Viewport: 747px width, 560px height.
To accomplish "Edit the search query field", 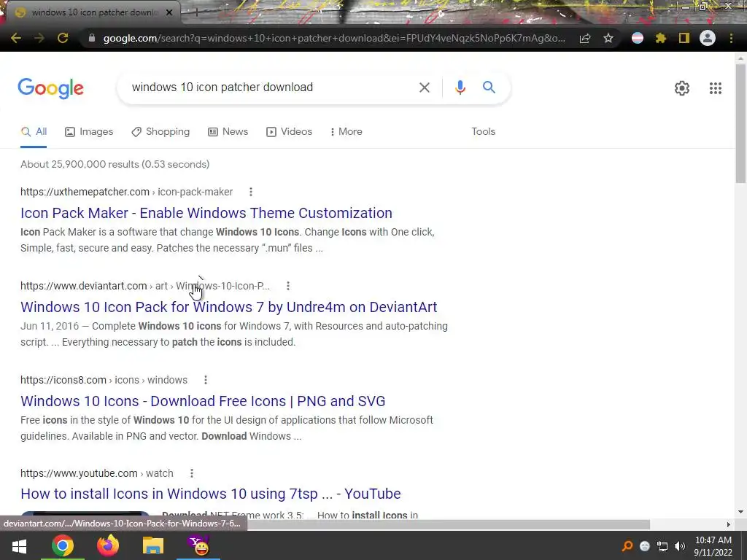I will [x=271, y=87].
